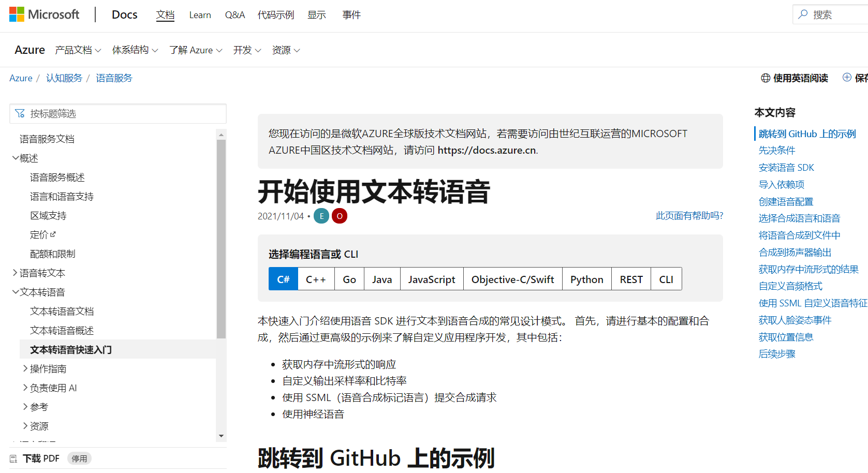Click the external link icon beside 定价
Viewport: 868px width, 473px height.
tap(53, 234)
